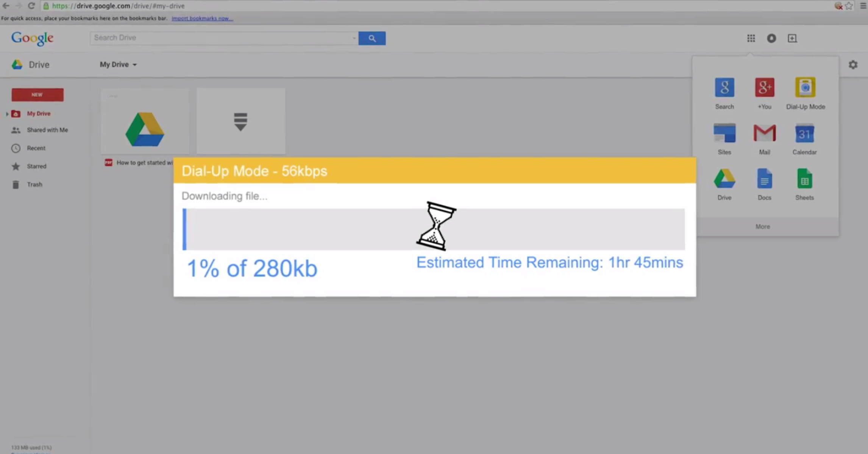Open the My Drive dropdown menu
This screenshot has width=868, height=454.
pyautogui.click(x=118, y=65)
